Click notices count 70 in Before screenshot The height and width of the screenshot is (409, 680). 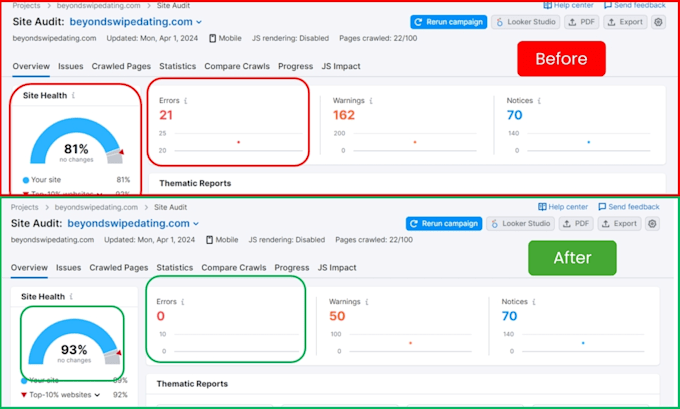(x=514, y=115)
